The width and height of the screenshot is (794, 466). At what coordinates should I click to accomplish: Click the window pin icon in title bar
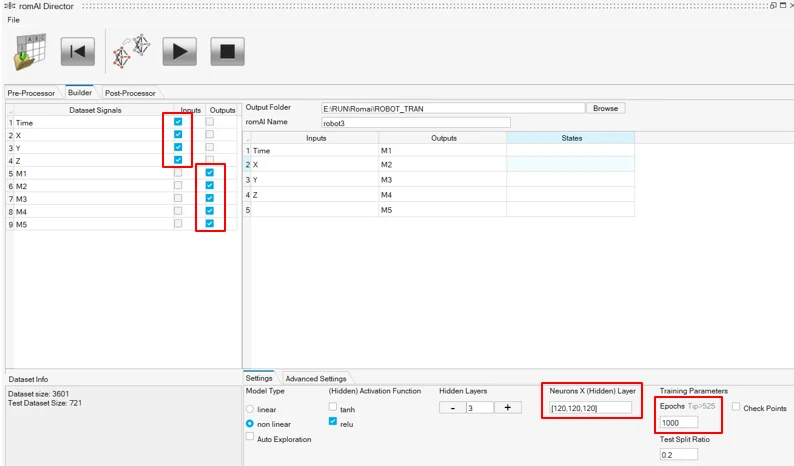click(773, 6)
